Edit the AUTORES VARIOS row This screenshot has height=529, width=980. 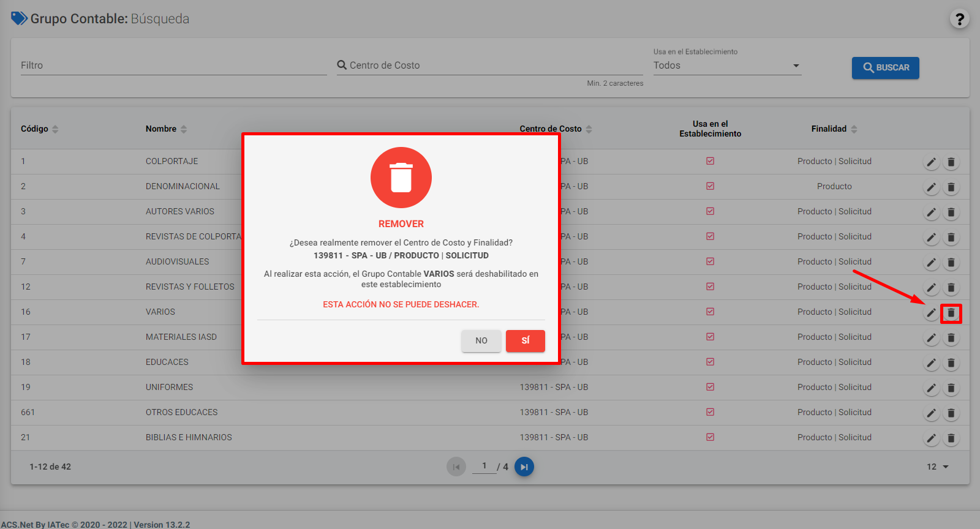[x=931, y=212]
